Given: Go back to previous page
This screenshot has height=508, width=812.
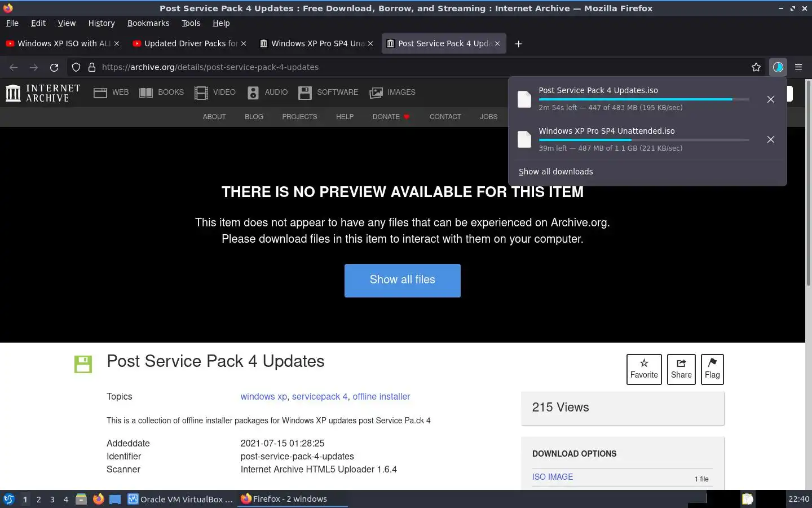Looking at the screenshot, I should pos(14,67).
